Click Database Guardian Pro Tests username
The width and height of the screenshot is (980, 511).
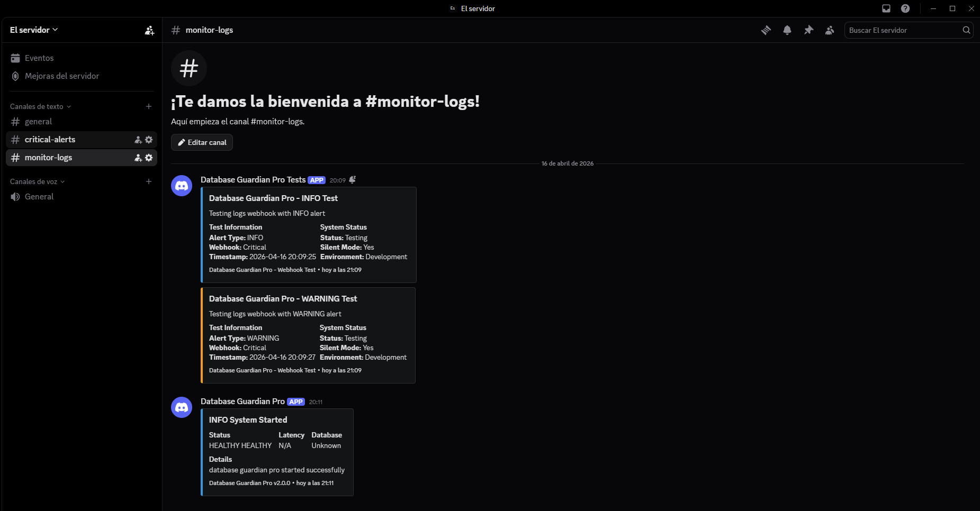pyautogui.click(x=253, y=180)
